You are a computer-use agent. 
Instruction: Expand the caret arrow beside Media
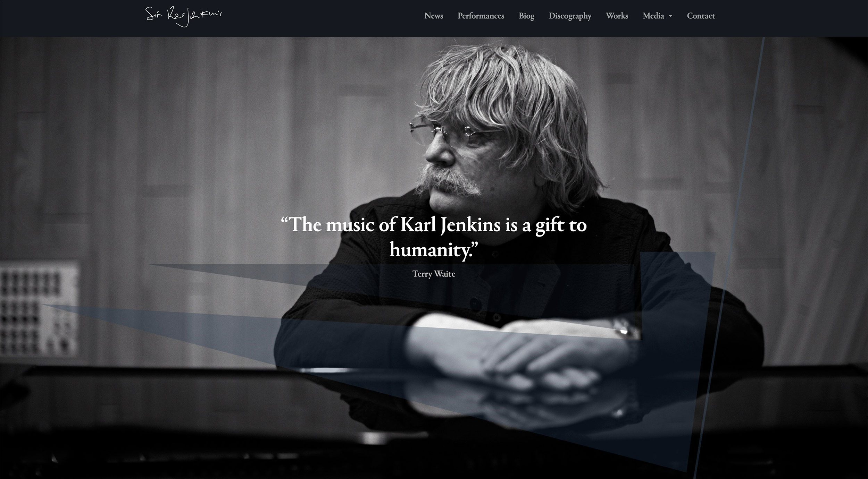click(670, 16)
